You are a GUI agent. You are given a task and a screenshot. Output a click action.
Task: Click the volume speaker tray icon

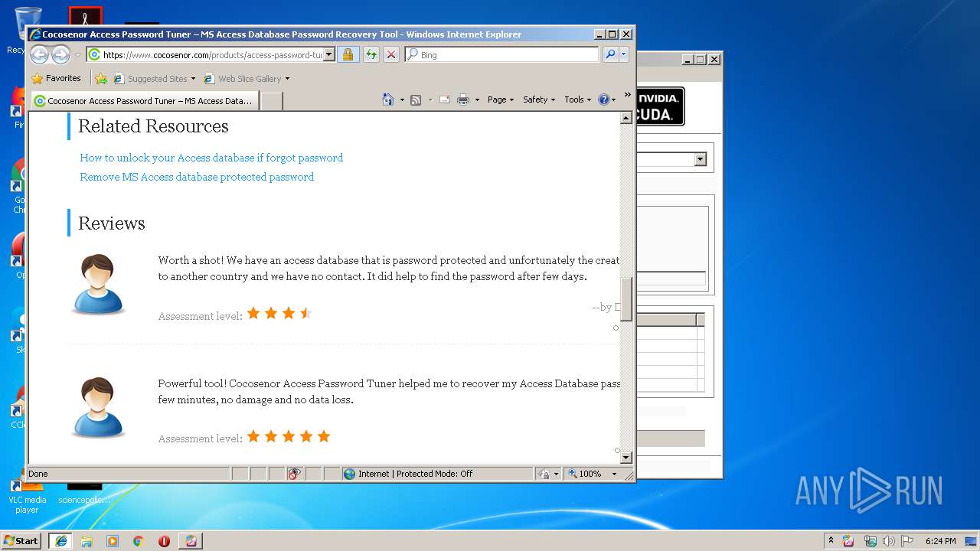(888, 541)
